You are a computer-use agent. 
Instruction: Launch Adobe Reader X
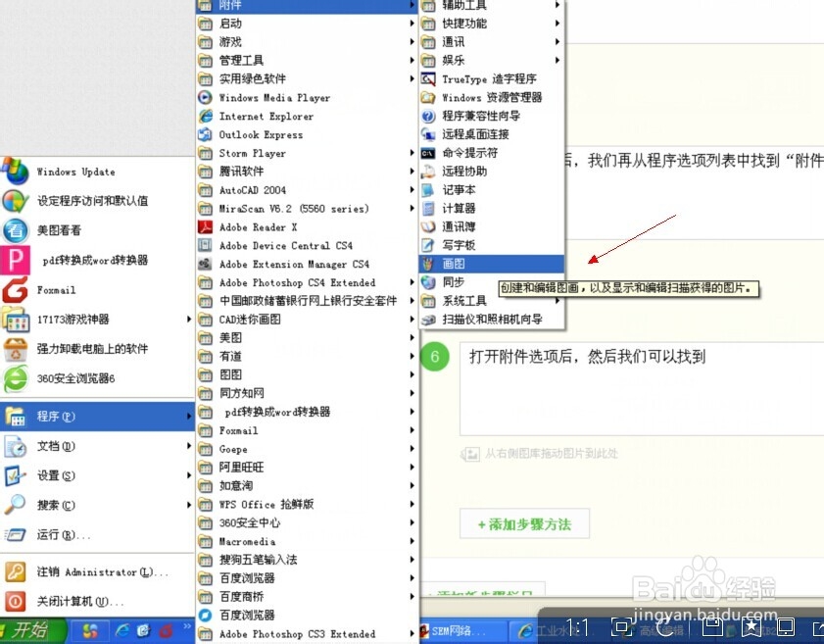[x=307, y=227]
